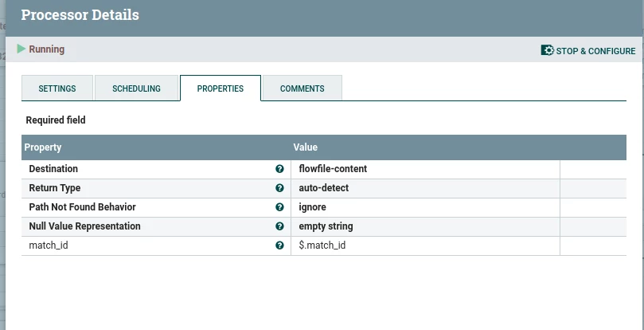The image size is (644, 330).
Task: Switch to the Settings tab
Action: (57, 88)
